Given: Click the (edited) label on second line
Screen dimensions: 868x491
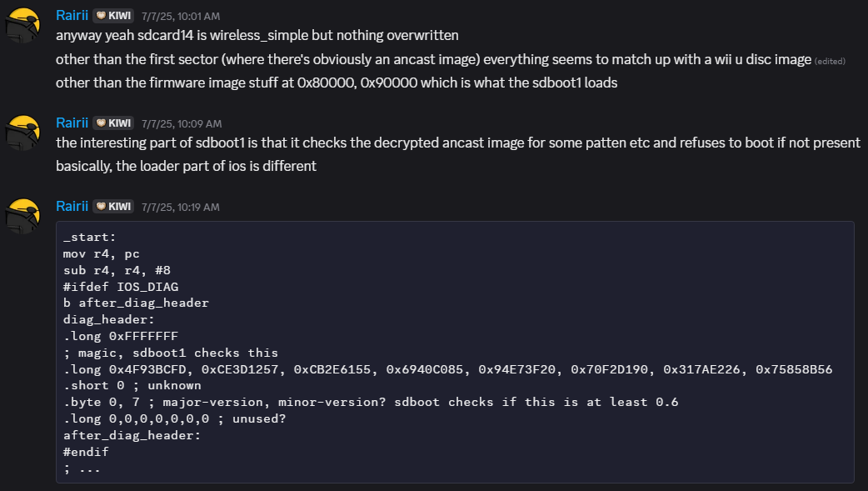Looking at the screenshot, I should 830,61.
